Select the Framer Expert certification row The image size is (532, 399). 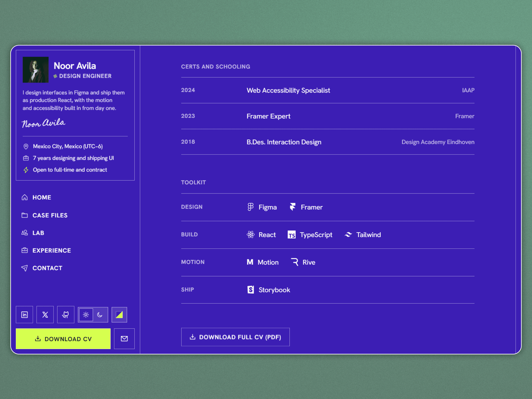[328, 116]
